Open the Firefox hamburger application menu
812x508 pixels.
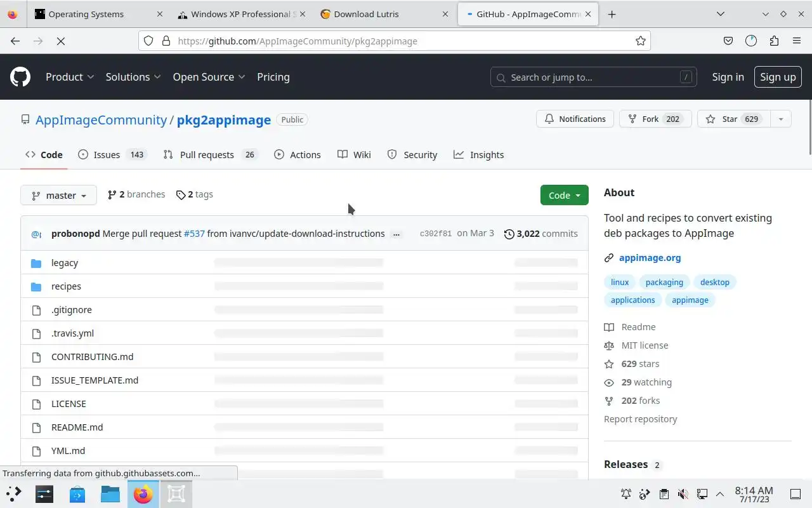pos(797,41)
